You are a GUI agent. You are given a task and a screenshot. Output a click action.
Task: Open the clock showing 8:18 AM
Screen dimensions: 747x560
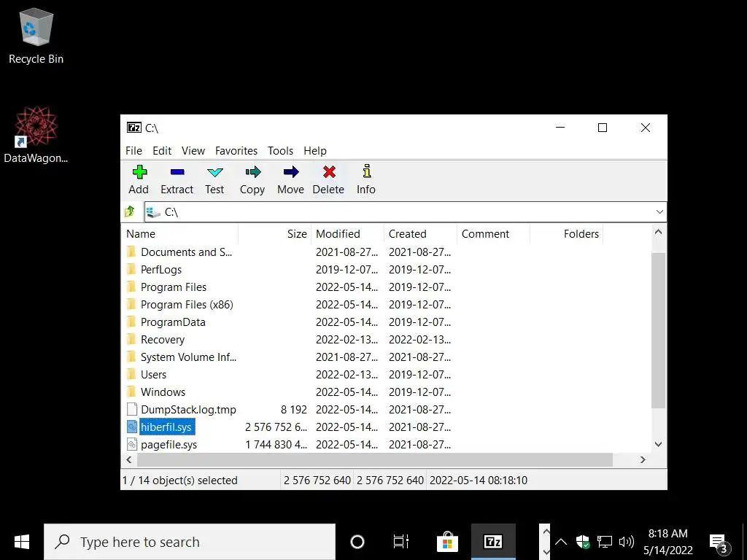click(x=668, y=542)
